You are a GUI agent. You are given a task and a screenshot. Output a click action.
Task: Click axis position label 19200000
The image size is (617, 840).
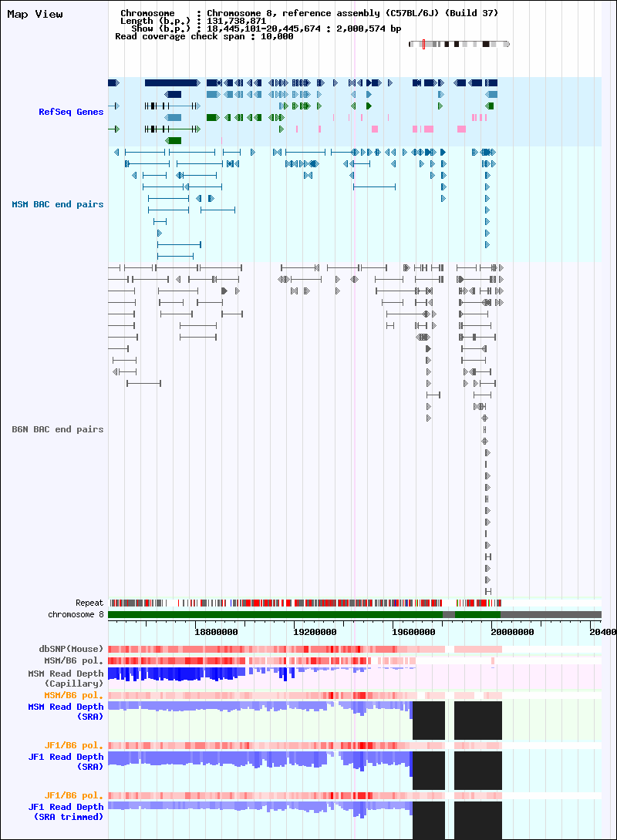315,632
